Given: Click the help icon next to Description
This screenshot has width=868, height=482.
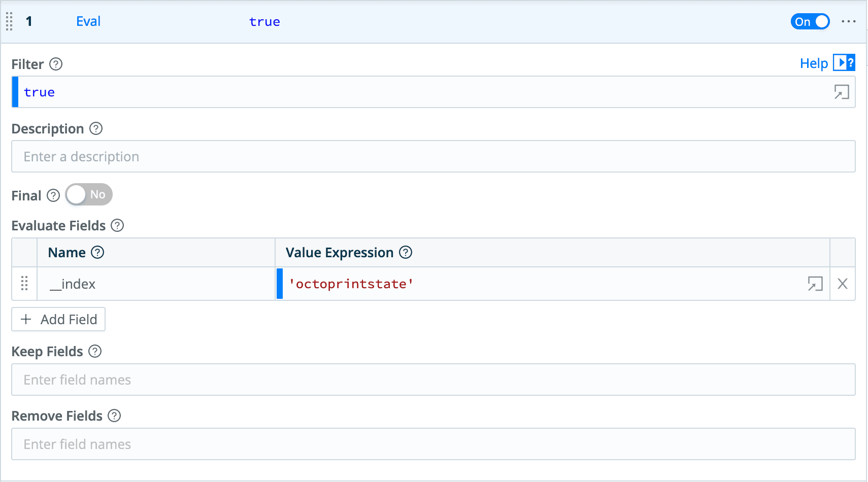Looking at the screenshot, I should (96, 129).
